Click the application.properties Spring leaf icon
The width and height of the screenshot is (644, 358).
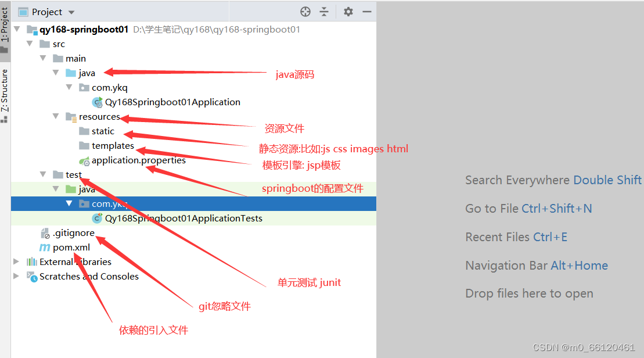point(85,160)
